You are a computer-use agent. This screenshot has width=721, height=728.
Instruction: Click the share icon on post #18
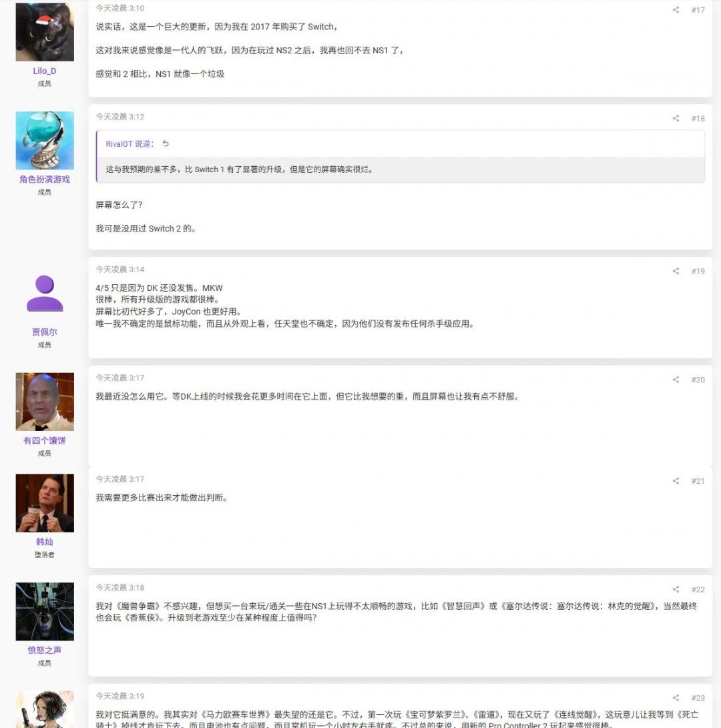[676, 118]
